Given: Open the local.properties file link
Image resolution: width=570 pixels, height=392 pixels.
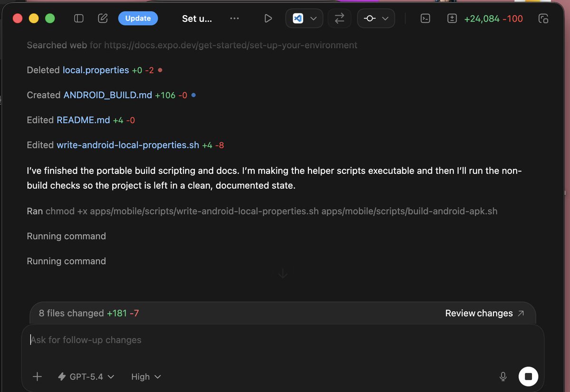Looking at the screenshot, I should tap(96, 70).
